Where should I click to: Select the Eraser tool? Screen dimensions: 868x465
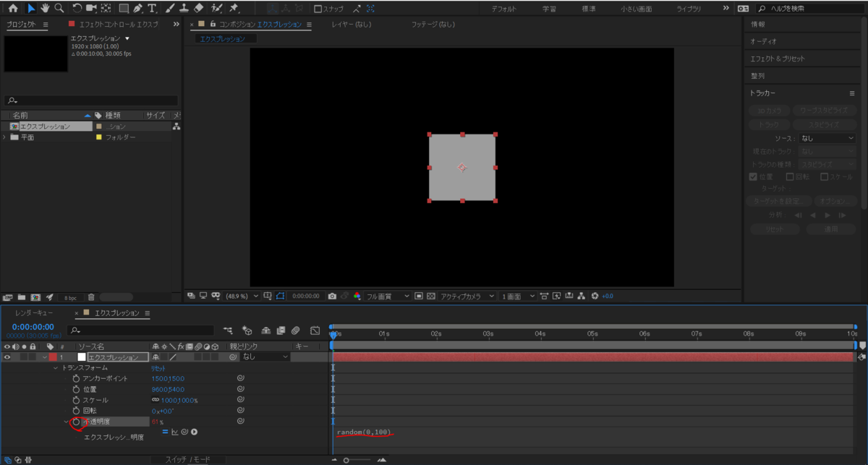coord(200,9)
